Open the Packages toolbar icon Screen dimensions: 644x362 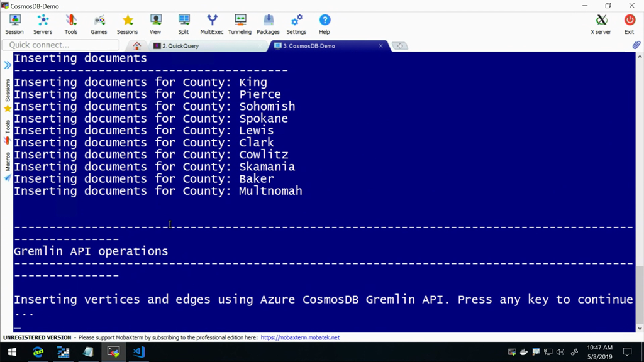coord(268,25)
